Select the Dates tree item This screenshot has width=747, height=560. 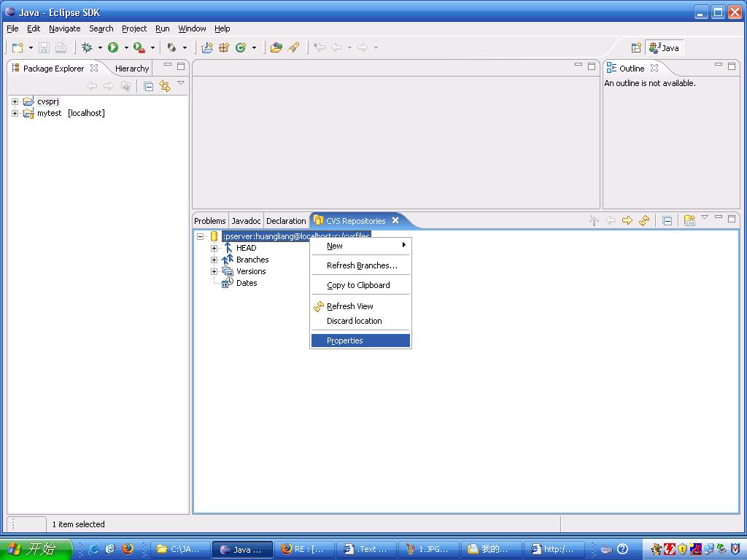coord(247,283)
